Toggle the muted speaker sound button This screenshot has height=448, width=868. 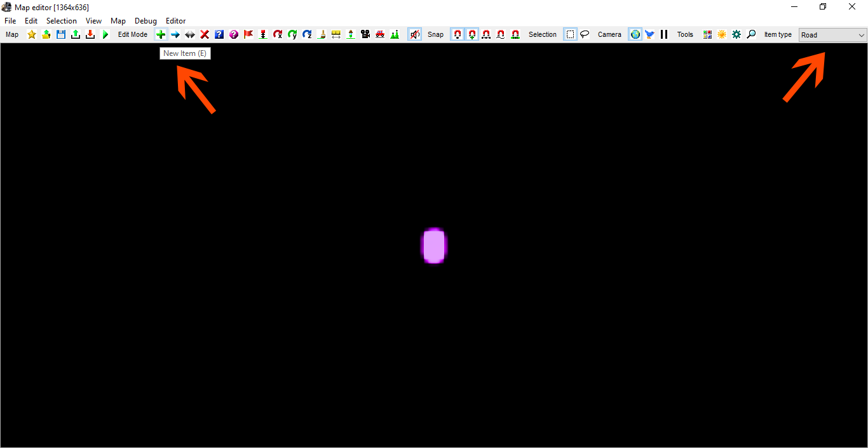(x=415, y=34)
